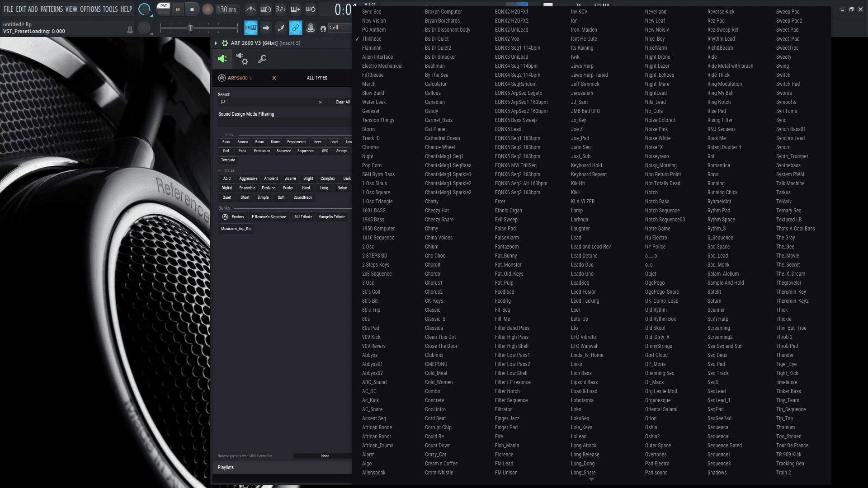Adjust the main pitch slider
This screenshot has width=868, height=488.
[x=199, y=28]
